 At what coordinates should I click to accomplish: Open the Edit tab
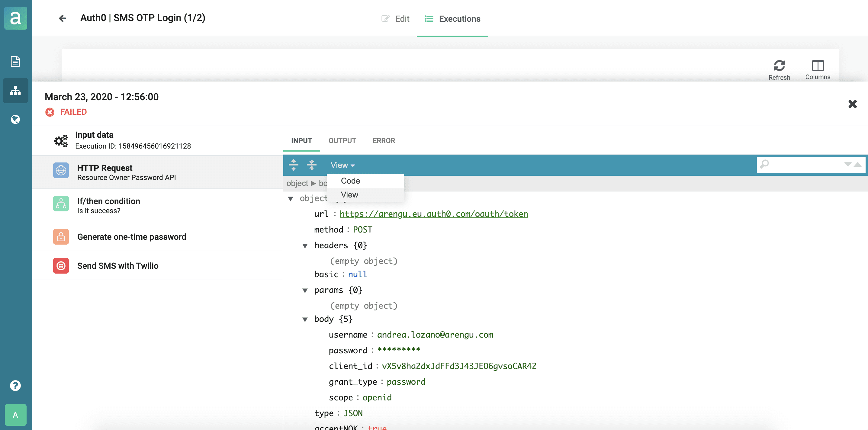tap(395, 18)
